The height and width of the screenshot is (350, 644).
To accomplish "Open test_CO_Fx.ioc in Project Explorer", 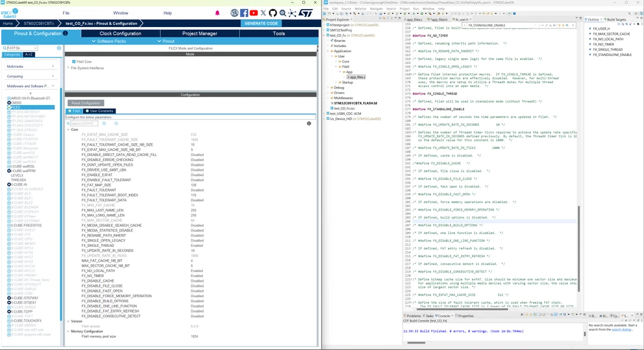I will tap(344, 108).
